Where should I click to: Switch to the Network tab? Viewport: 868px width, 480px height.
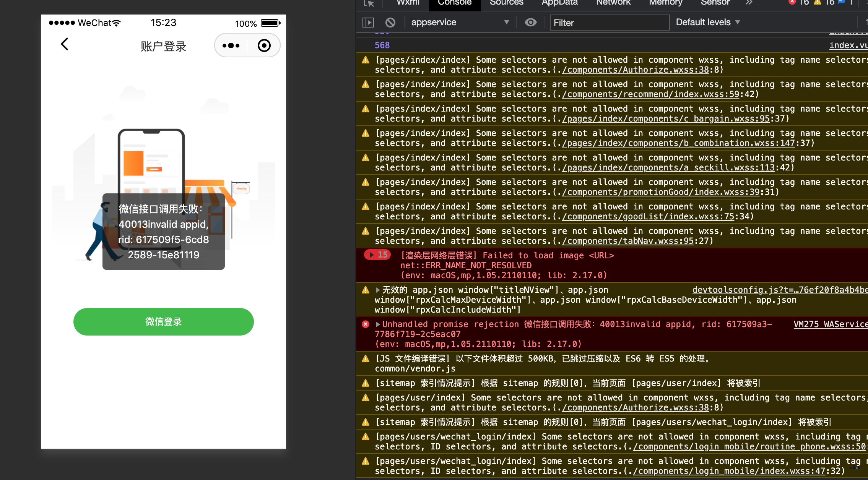613,3
